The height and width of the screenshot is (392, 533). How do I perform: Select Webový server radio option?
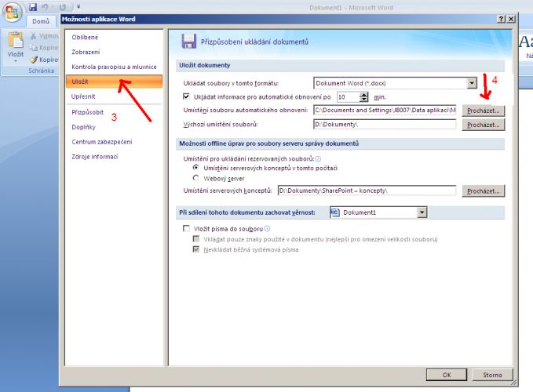coord(195,178)
